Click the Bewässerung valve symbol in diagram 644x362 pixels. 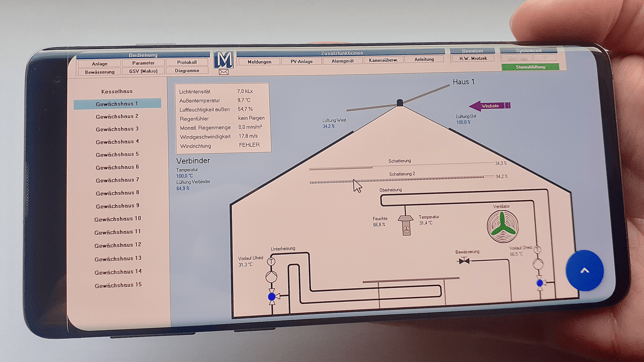point(465,260)
